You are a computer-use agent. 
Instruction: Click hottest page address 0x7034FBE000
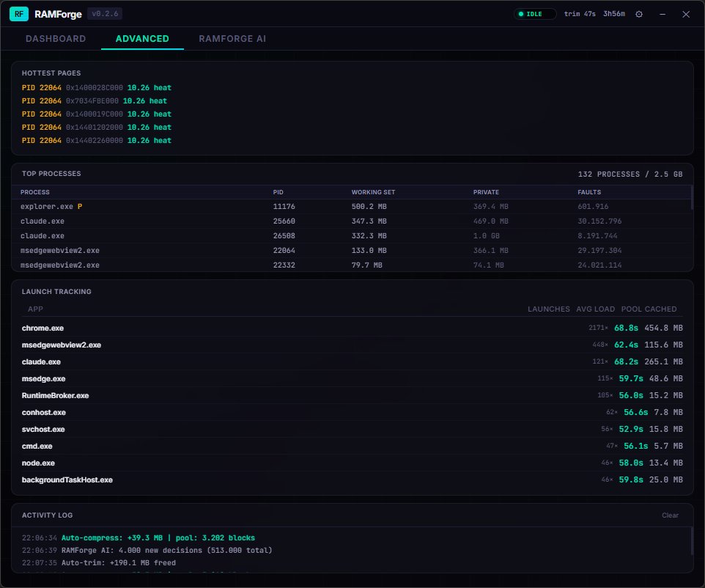tap(92, 100)
